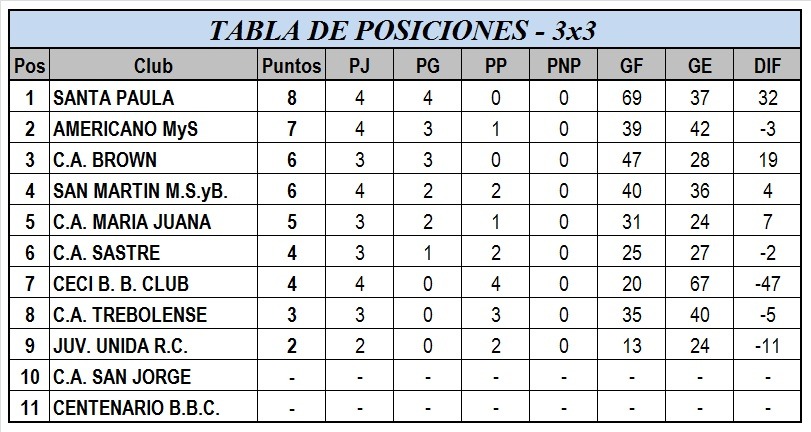Select JUV. UNIDA R.C. club cell
Image resolution: width=811 pixels, height=432 pixels.
coord(154,346)
